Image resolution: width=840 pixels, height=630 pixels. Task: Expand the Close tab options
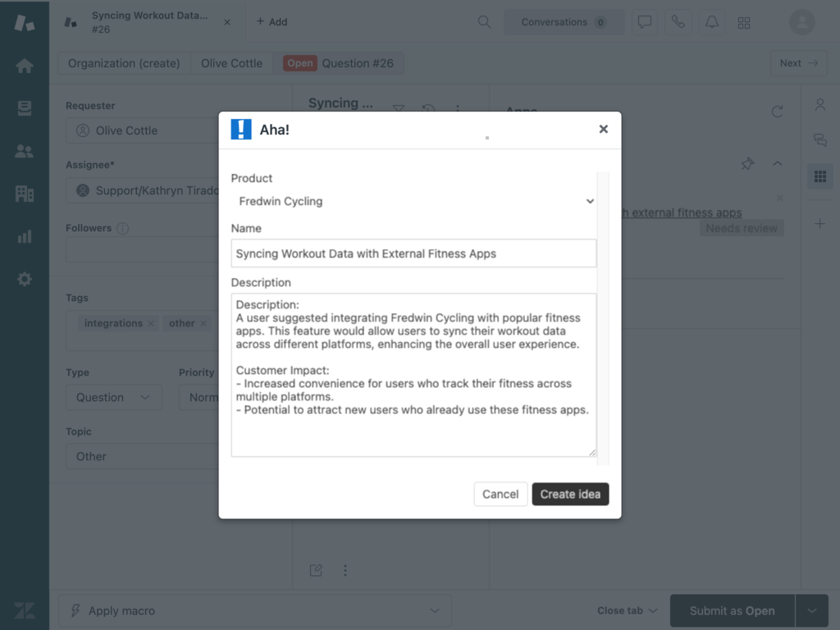pyautogui.click(x=628, y=610)
